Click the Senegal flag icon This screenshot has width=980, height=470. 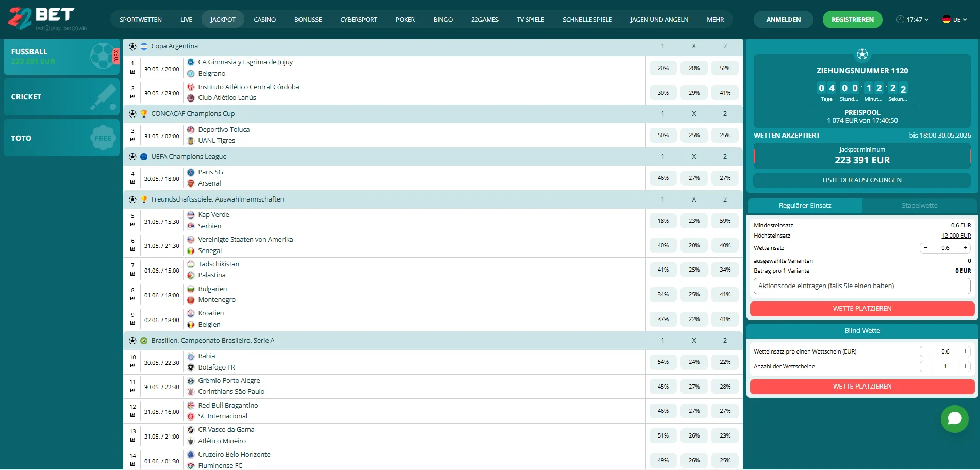point(191,251)
